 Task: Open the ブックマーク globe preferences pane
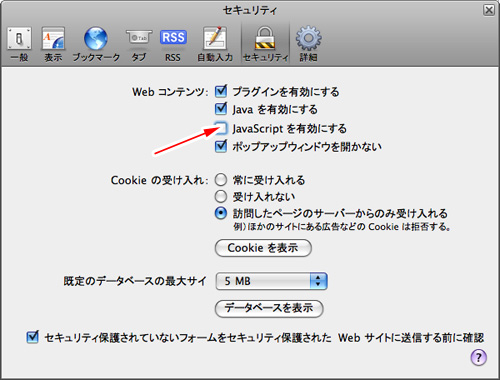coord(96,44)
